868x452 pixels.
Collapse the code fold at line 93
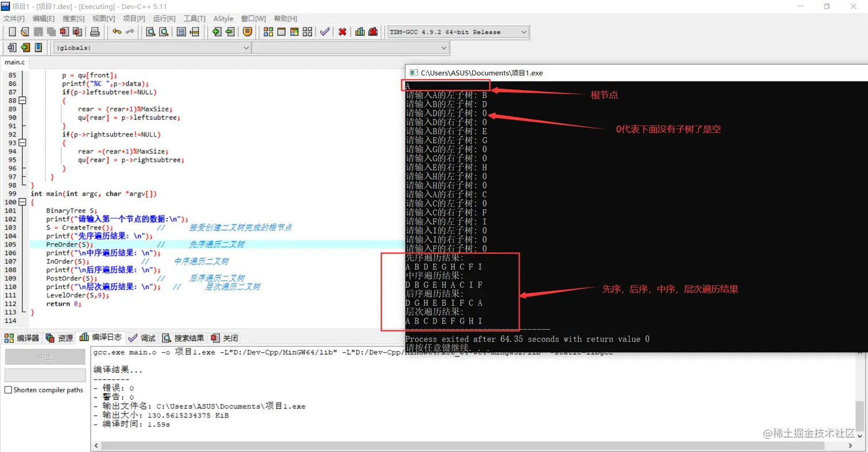point(22,143)
